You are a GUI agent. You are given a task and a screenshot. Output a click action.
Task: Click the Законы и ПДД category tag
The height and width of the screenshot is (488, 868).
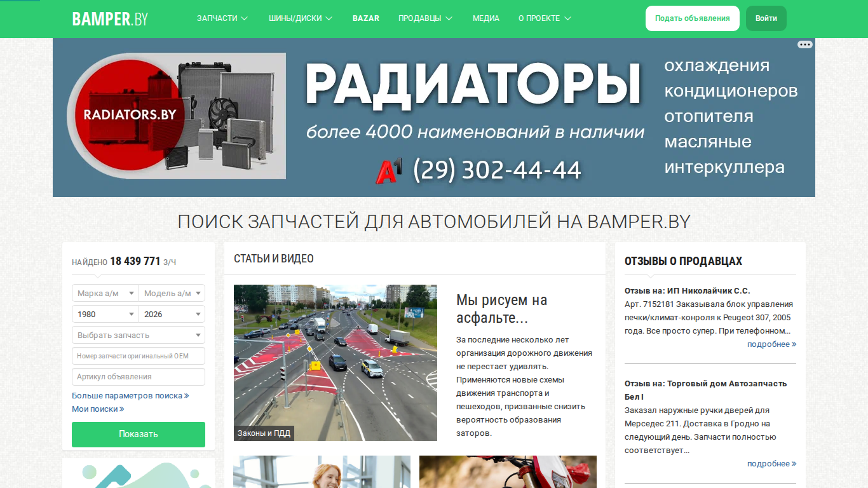264,433
